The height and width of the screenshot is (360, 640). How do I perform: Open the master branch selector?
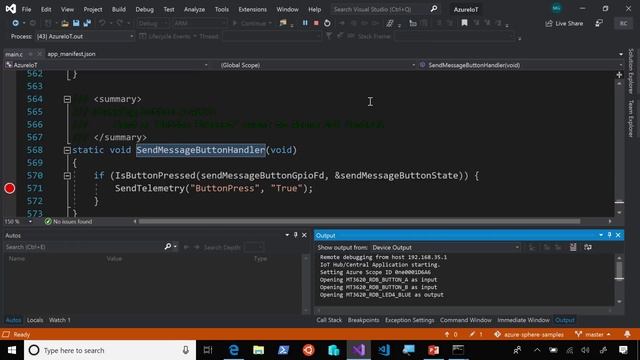(x=593, y=334)
